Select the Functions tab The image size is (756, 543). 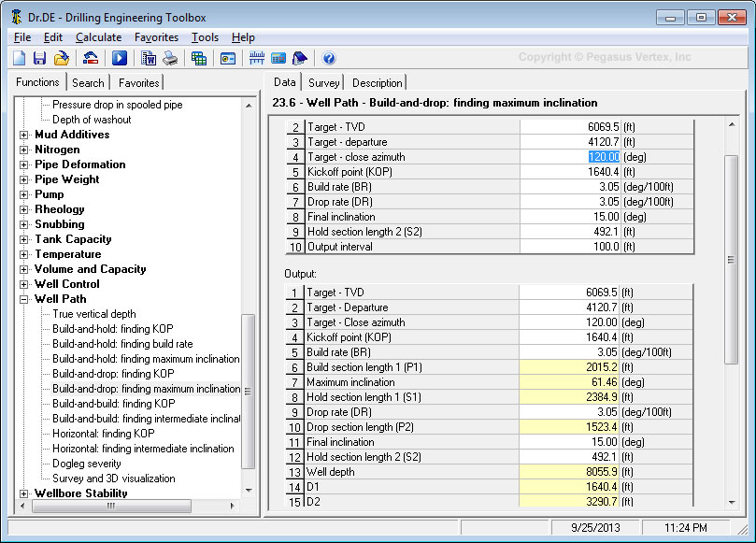pos(37,82)
